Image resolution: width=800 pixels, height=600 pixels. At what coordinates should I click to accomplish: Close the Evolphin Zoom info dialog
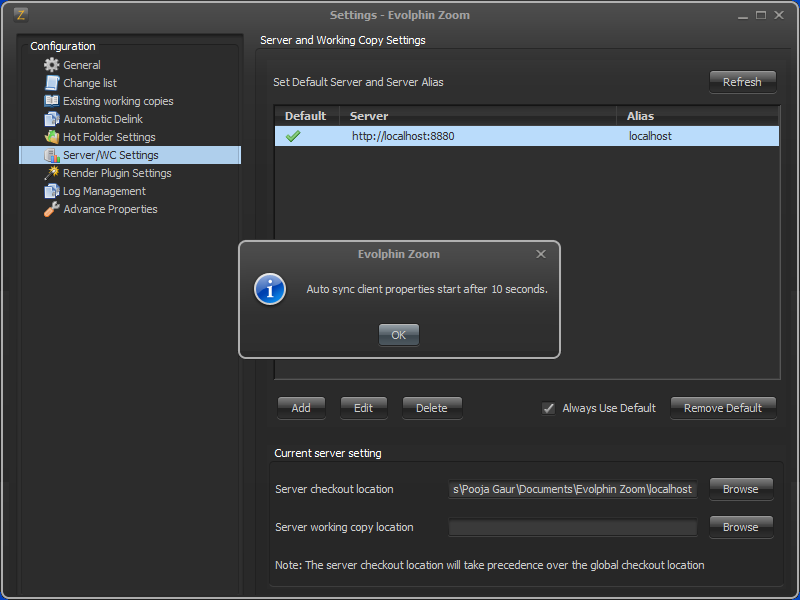tap(541, 254)
